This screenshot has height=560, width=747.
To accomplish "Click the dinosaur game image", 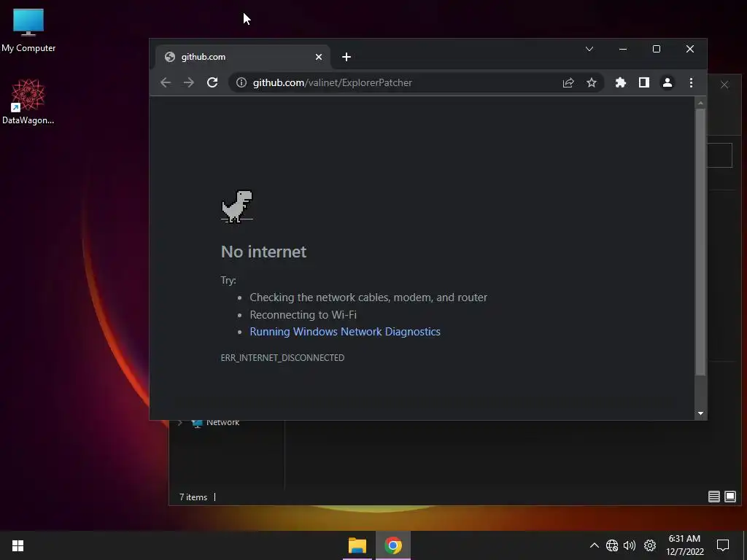I will coord(237,206).
